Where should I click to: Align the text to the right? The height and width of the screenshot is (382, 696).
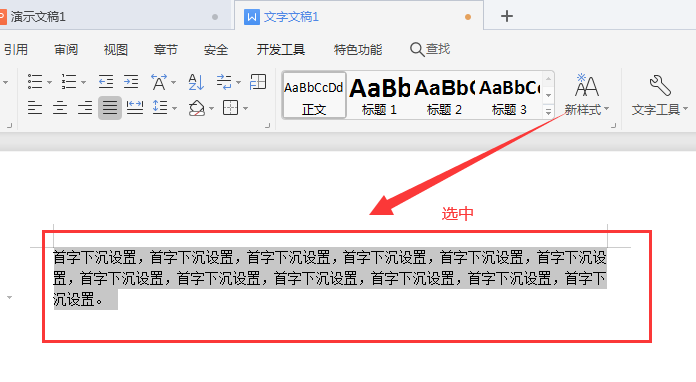click(85, 108)
